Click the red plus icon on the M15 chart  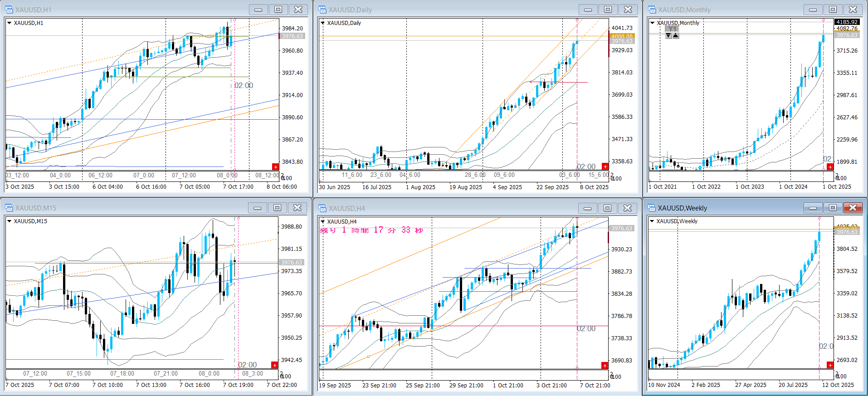274,365
